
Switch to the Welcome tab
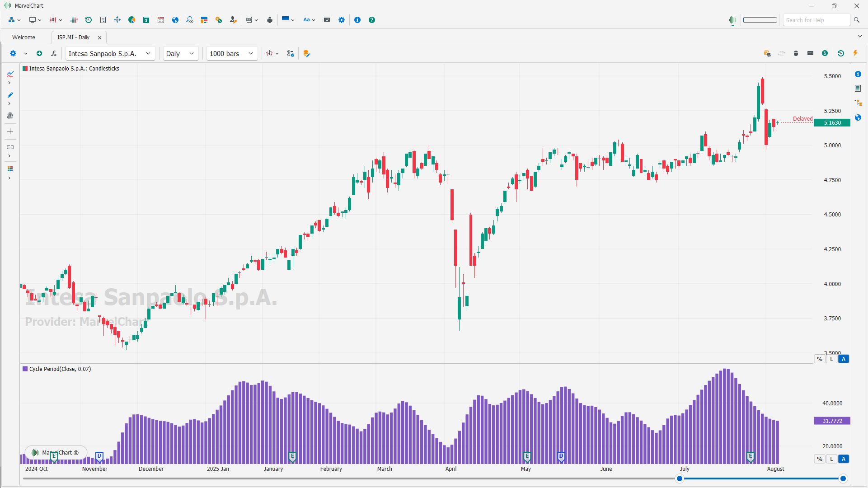click(23, 38)
